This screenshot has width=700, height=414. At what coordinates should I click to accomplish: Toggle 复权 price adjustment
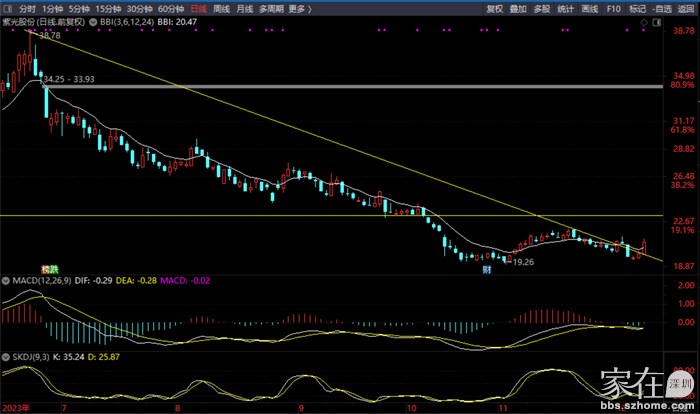494,8
